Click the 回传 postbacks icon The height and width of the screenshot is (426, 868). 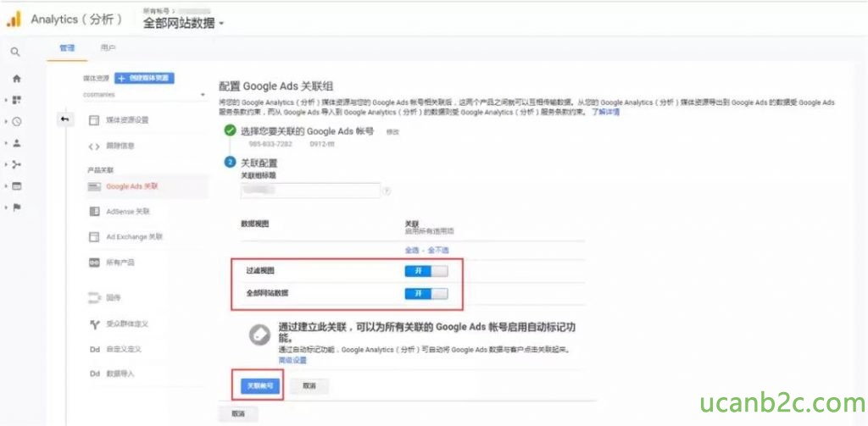94,297
